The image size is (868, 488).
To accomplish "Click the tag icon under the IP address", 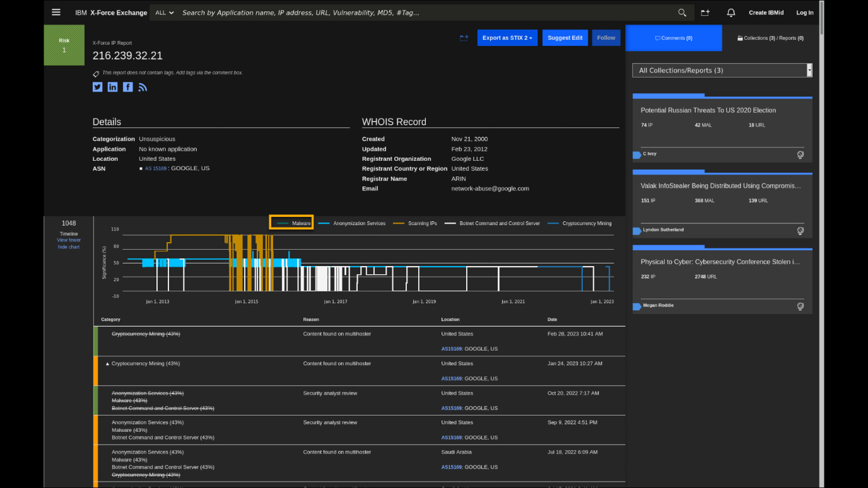I will tap(96, 73).
